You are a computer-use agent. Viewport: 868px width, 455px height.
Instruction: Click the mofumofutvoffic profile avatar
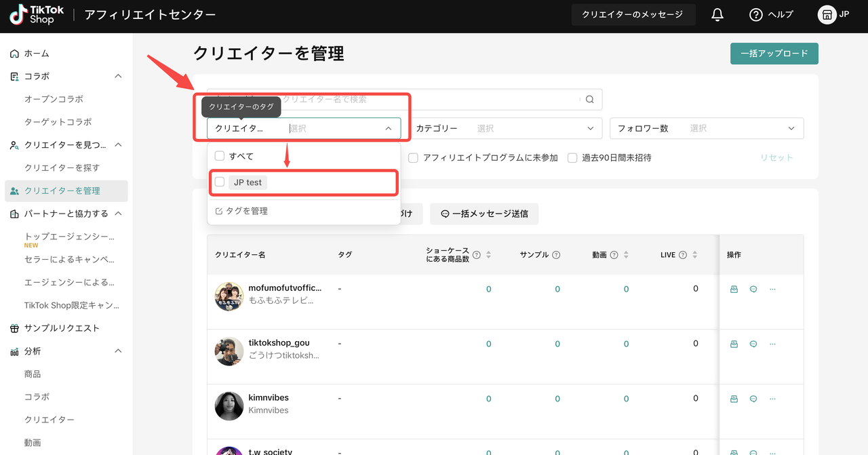tap(229, 296)
